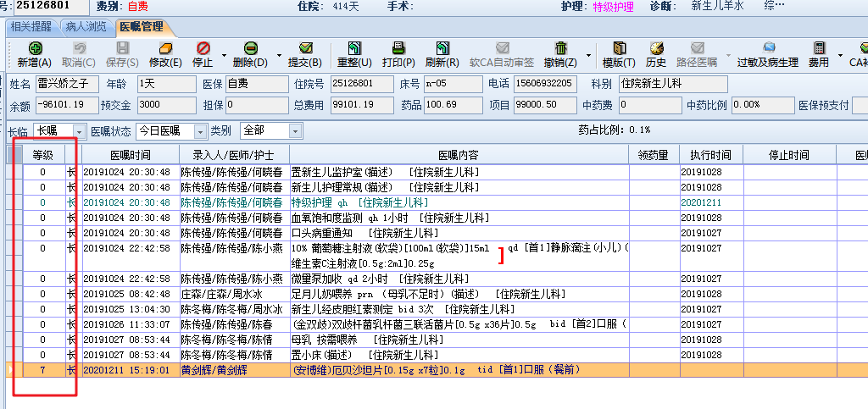
Task: Select the 血氧饱和度监测 qh 1小时 row
Action: click(x=437, y=218)
